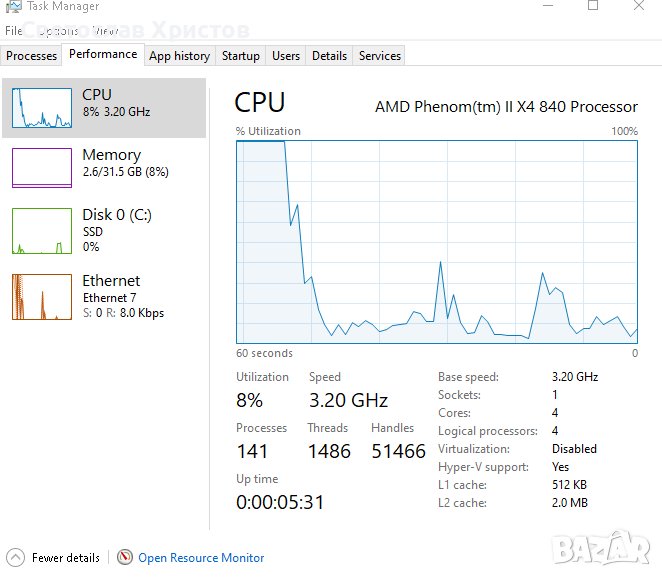The height and width of the screenshot is (577, 662).
Task: Open Resource Monitor link
Action: click(201, 558)
